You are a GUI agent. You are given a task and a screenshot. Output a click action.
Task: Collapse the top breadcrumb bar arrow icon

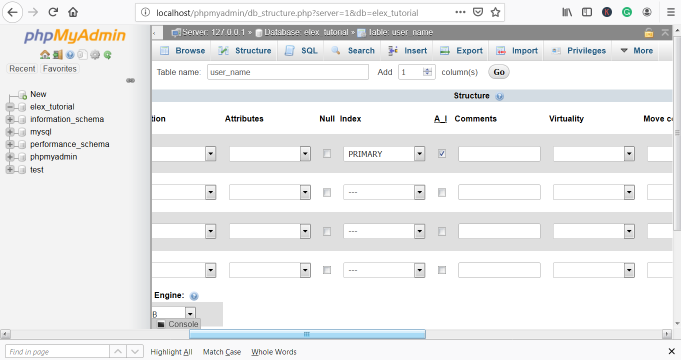pos(665,33)
